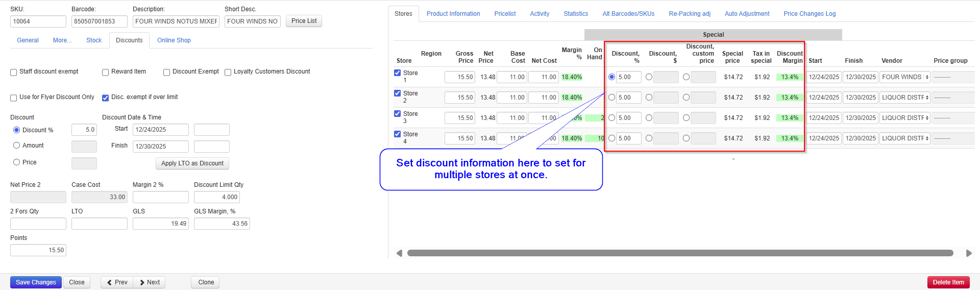Screen dimensions: 980x290
Task: Uncheck Disc. exempt if over limit
Action: coord(106,98)
